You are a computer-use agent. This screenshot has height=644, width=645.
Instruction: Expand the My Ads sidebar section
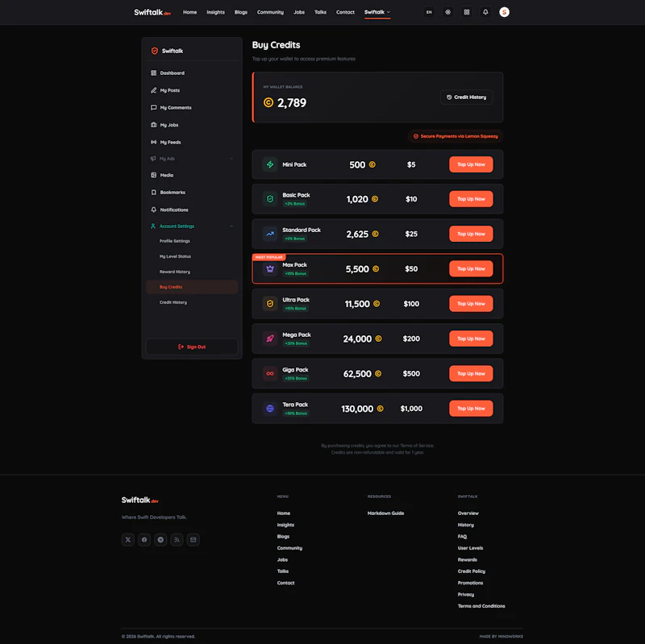tap(192, 158)
